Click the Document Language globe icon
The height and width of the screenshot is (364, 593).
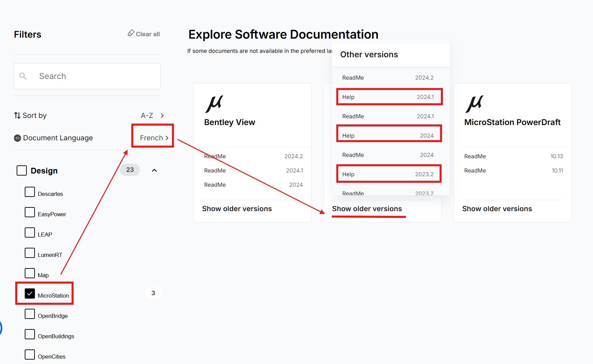click(x=17, y=138)
